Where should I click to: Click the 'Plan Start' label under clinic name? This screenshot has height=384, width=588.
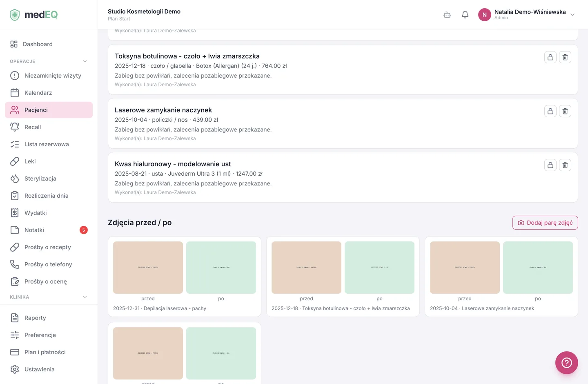click(x=119, y=19)
